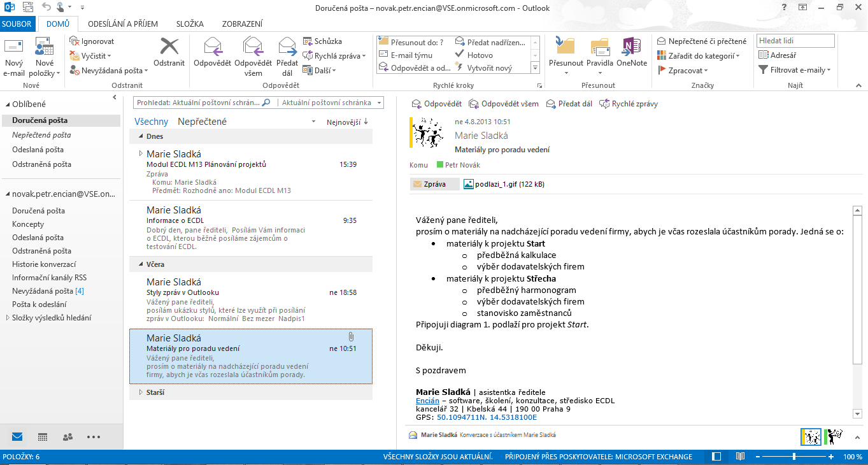
Task: Expand the Rychlé kroky gallery
Action: [x=535, y=68]
